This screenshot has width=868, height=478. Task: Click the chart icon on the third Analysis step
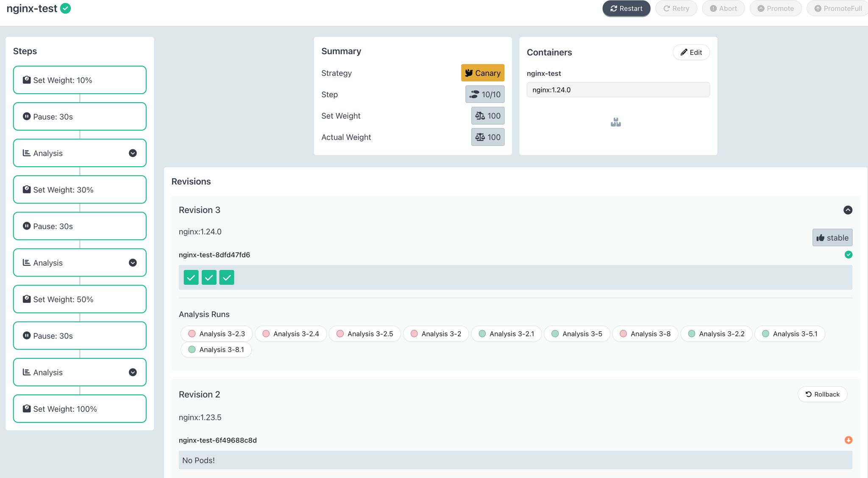click(x=26, y=372)
